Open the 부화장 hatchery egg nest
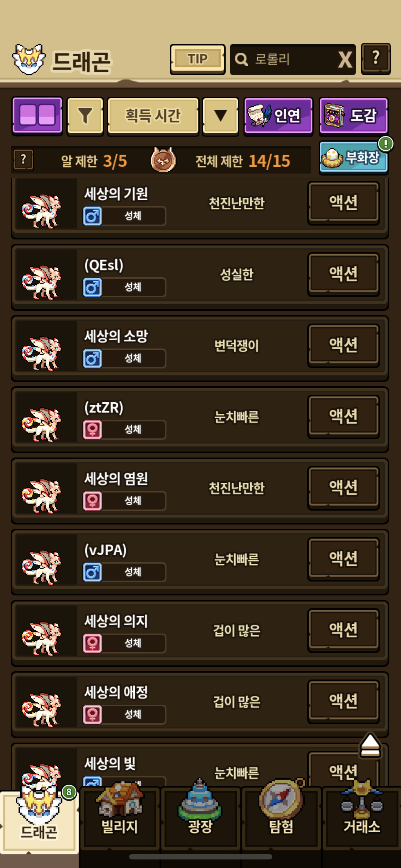The width and height of the screenshot is (401, 868). tap(353, 157)
